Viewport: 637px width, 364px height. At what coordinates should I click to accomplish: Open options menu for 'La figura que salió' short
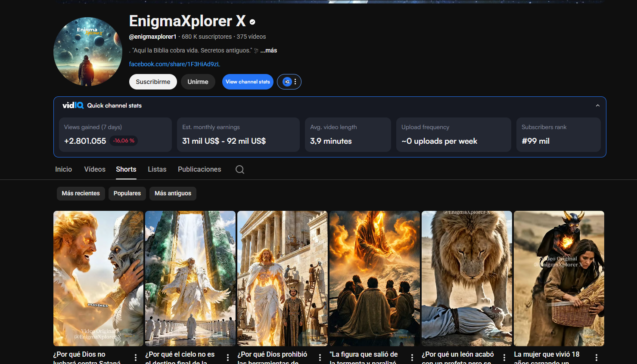(x=412, y=358)
